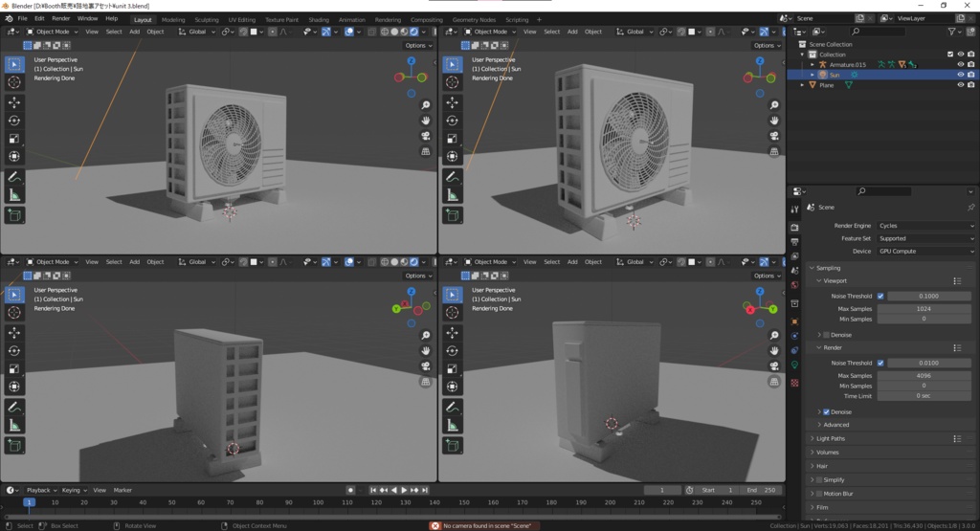This screenshot has width=980, height=531.
Task: Toggle Viewport Noise Threshold checkbox
Action: [x=880, y=296]
